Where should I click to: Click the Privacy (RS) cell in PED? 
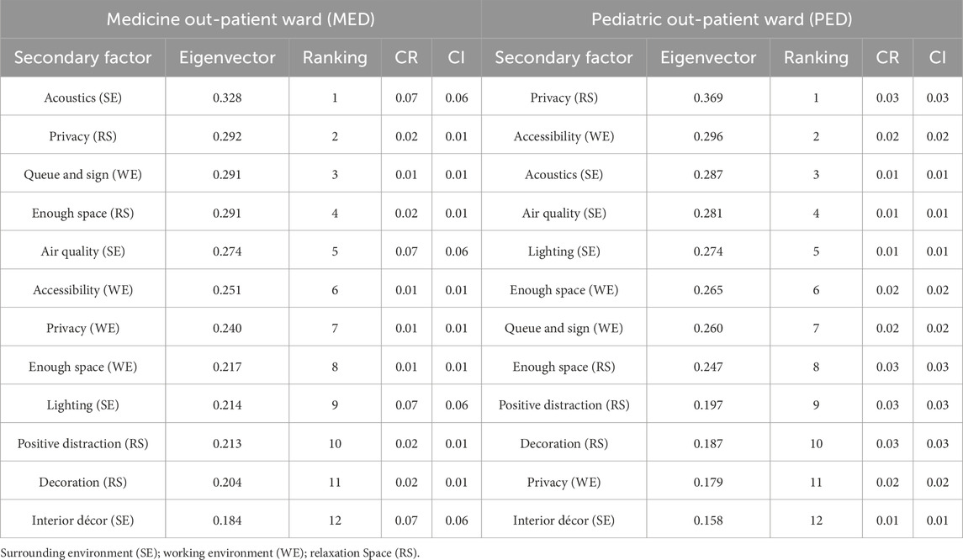(564, 98)
